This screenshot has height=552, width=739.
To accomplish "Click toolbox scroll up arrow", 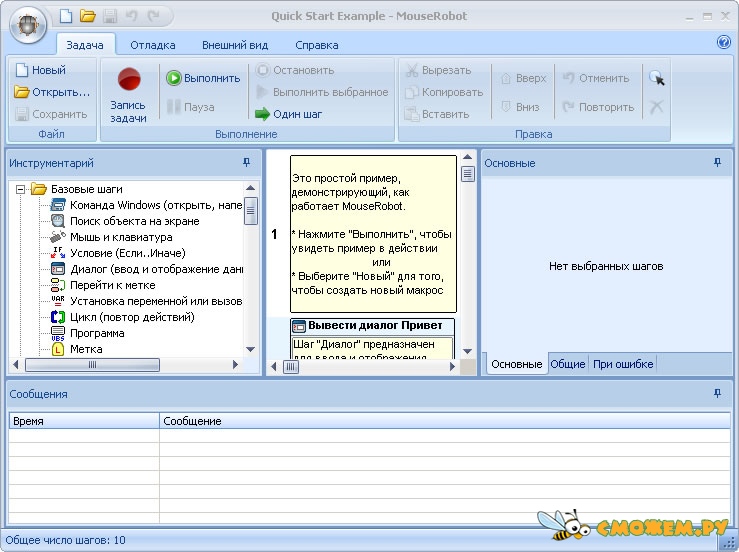I will coord(251,188).
